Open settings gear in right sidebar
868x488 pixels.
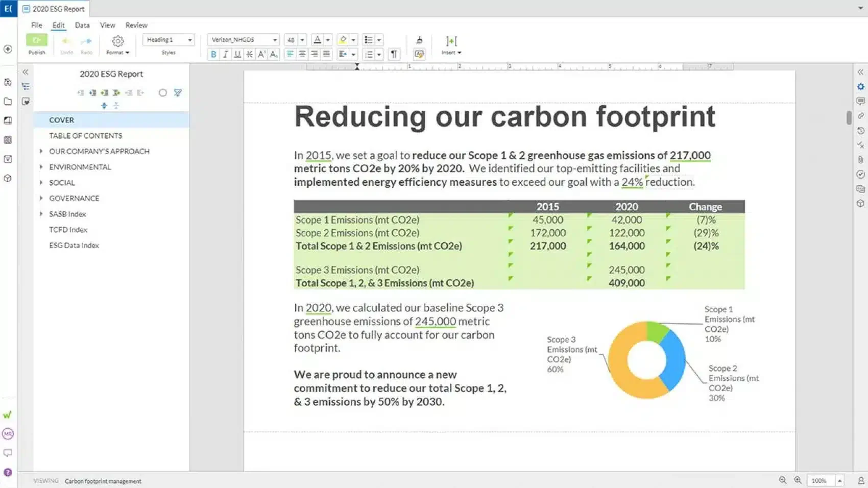coord(860,87)
